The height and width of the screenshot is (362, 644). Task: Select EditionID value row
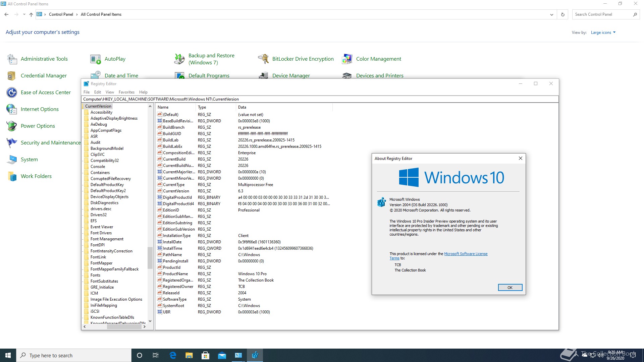click(x=244, y=210)
